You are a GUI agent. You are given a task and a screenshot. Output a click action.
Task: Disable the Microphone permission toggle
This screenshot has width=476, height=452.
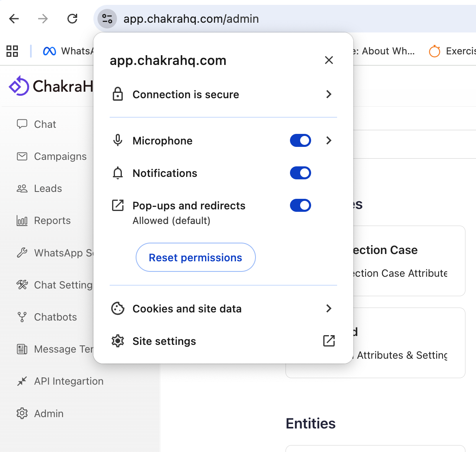point(300,140)
